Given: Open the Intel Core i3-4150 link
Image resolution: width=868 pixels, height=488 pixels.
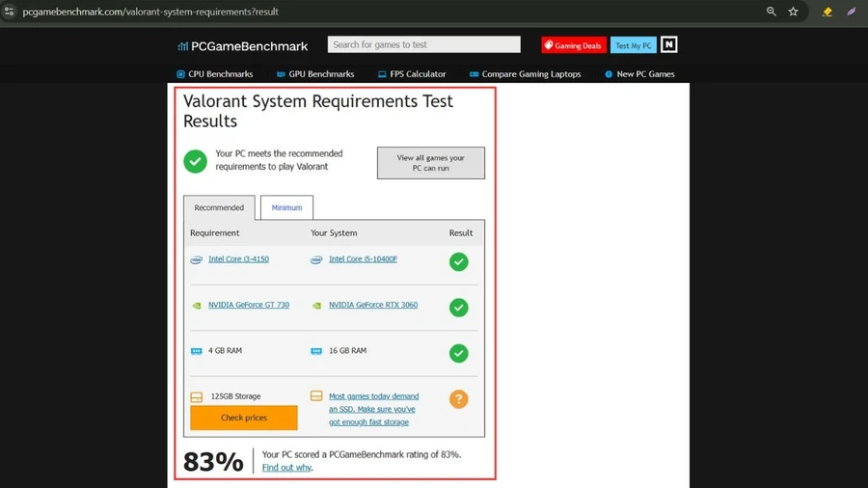Looking at the screenshot, I should 238,258.
